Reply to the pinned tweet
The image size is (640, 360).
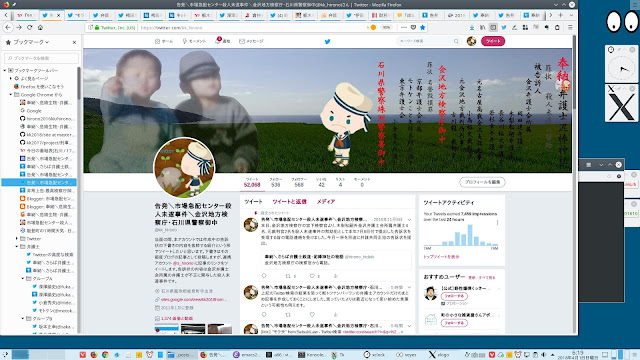click(264, 276)
